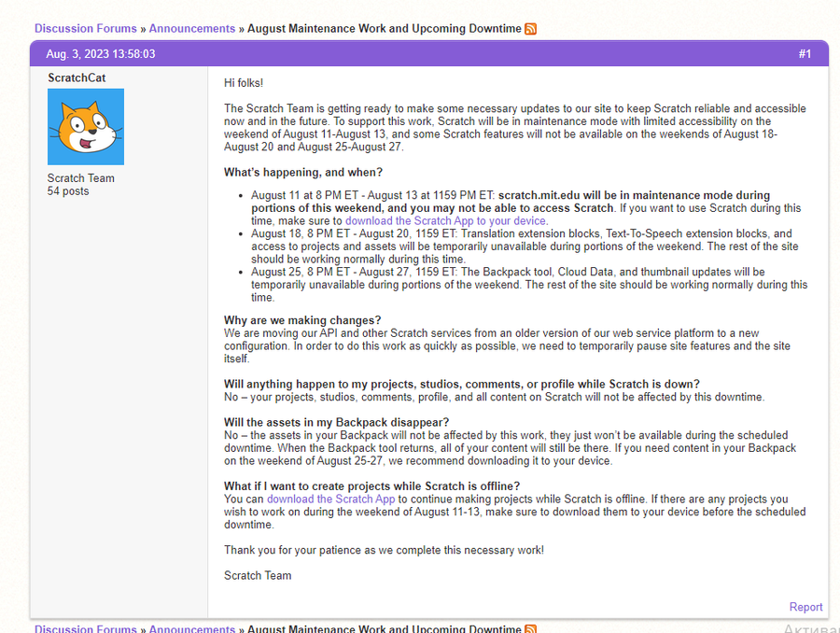This screenshot has height=633, width=840.
Task: Open the RSS feed icon beside bottom thread title
Action: pyautogui.click(x=530, y=628)
